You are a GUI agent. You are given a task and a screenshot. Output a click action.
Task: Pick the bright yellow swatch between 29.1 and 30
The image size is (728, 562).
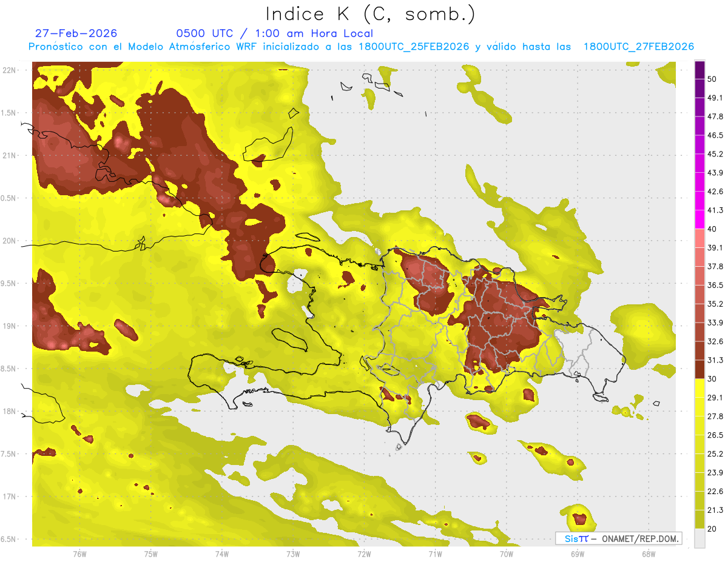tap(699, 388)
